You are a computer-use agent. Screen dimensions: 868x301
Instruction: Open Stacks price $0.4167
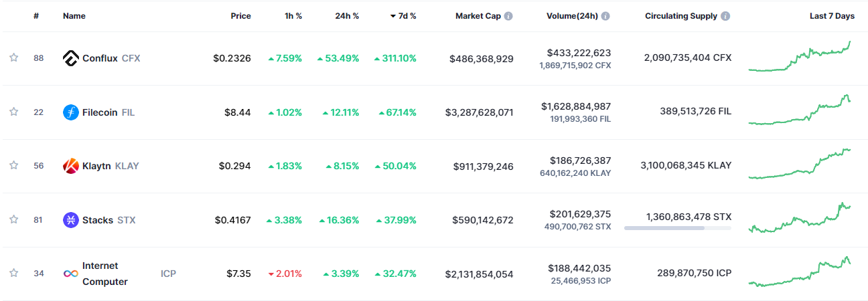tap(233, 219)
